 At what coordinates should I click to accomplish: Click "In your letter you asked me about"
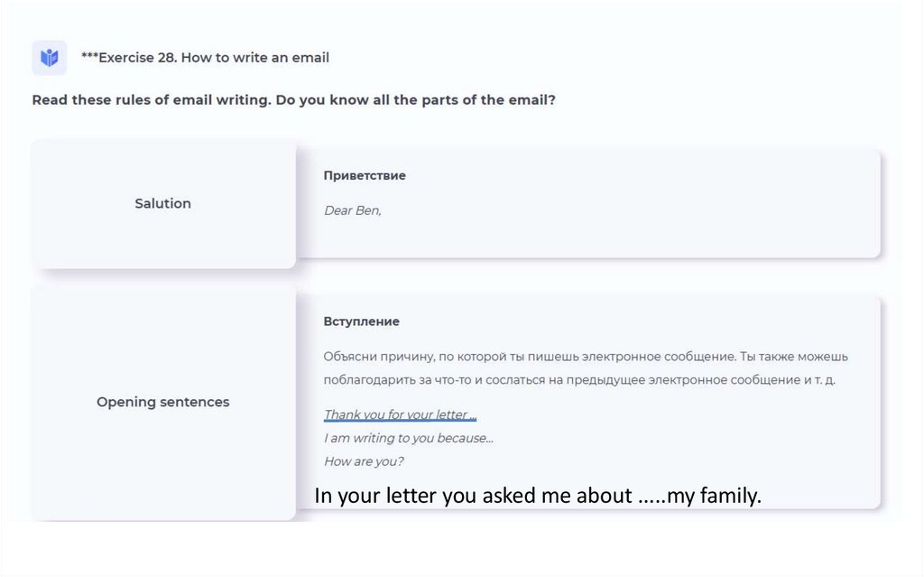click(x=473, y=496)
